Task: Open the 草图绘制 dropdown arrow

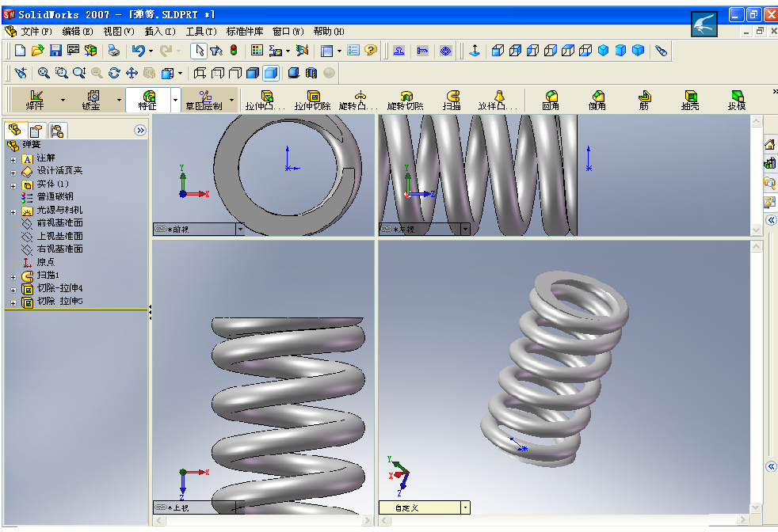Action: pyautogui.click(x=231, y=101)
